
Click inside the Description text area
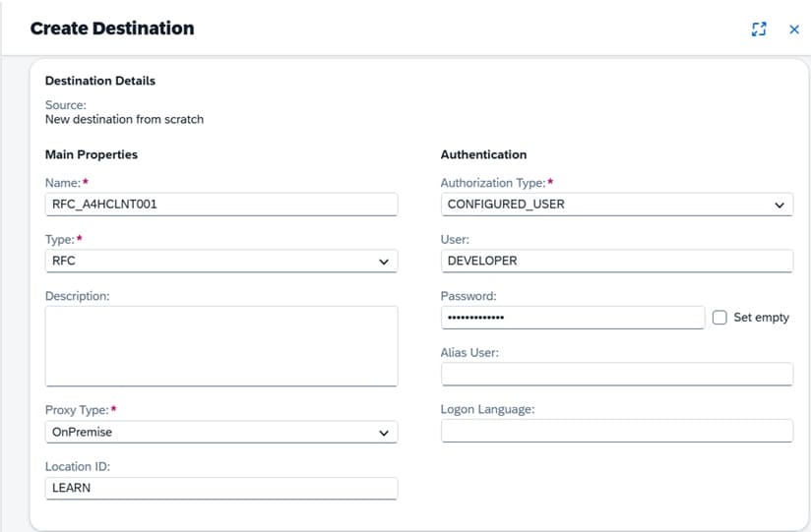coord(221,345)
